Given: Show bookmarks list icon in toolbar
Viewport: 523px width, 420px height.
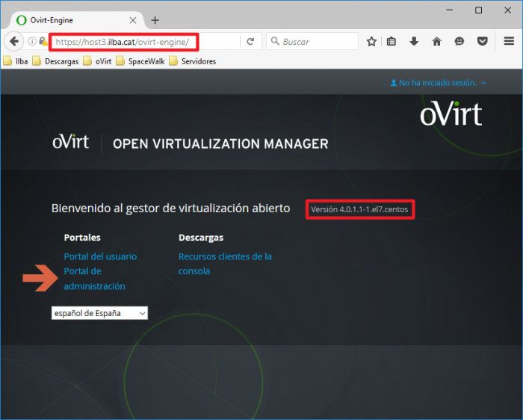Looking at the screenshot, I should tap(392, 42).
